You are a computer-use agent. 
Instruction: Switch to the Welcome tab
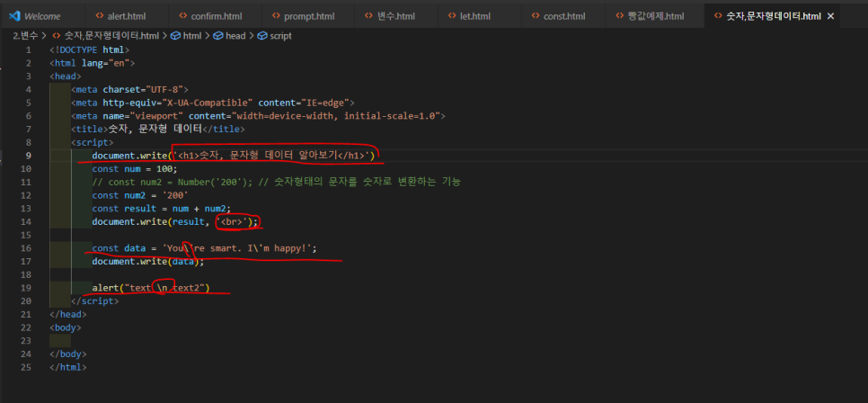click(x=43, y=16)
